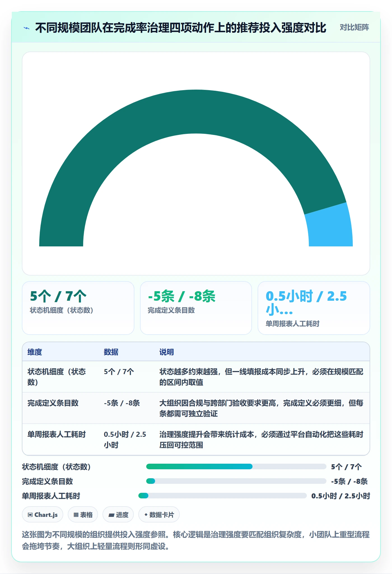Image resolution: width=392 pixels, height=574 pixels.
Task: Click the 对比矩阵 label in the header
Action: [x=354, y=27]
